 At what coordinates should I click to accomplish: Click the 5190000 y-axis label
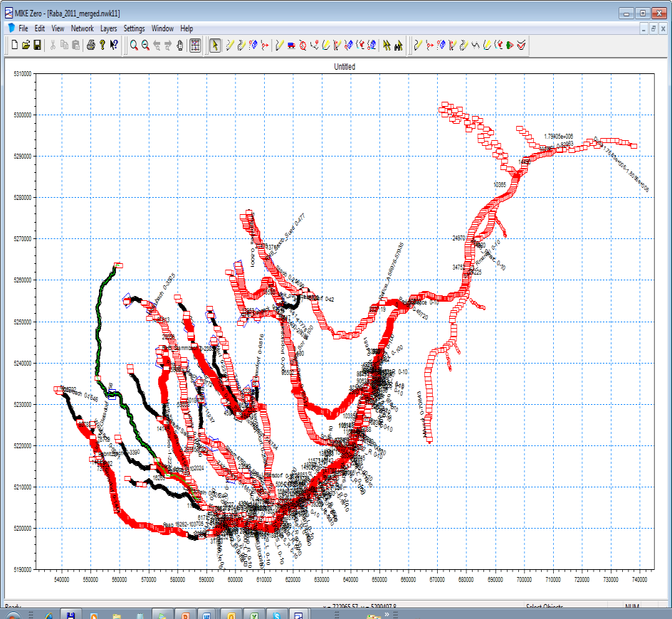[23, 569]
